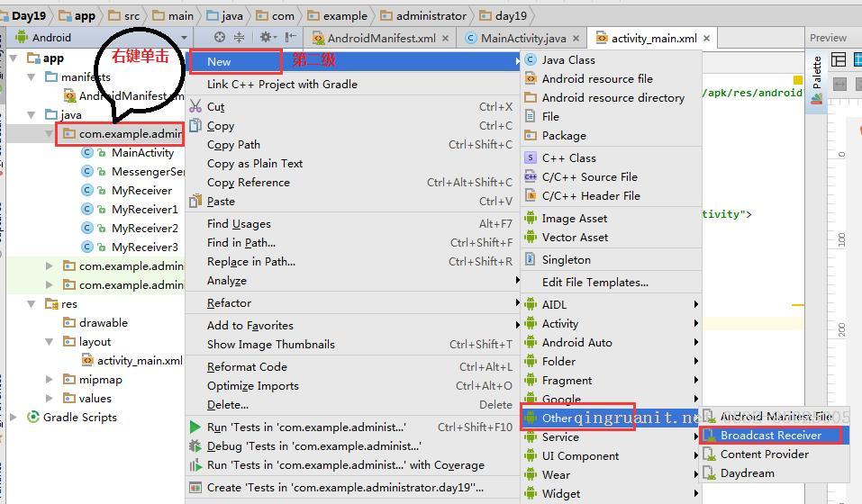Screen dimensions: 862x504
Task: Click the Debug bug icon
Action: [195, 445]
